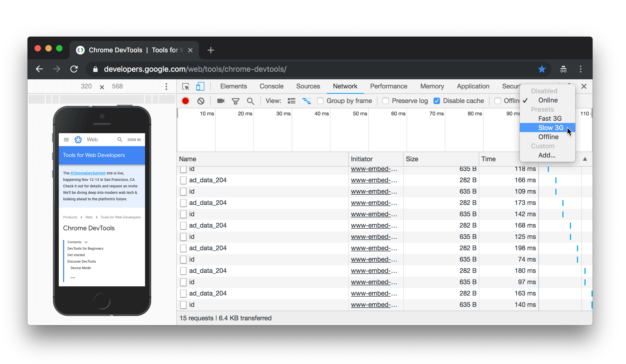Click the search network requests icon

pyautogui.click(x=251, y=101)
